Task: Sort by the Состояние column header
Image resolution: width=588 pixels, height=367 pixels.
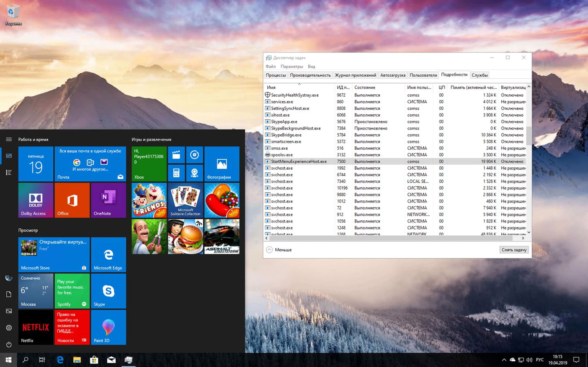Action: click(x=378, y=87)
